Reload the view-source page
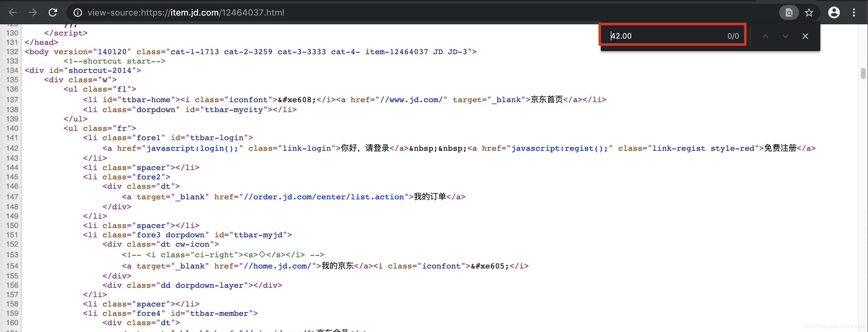Image resolution: width=868 pixels, height=332 pixels. tap(53, 12)
